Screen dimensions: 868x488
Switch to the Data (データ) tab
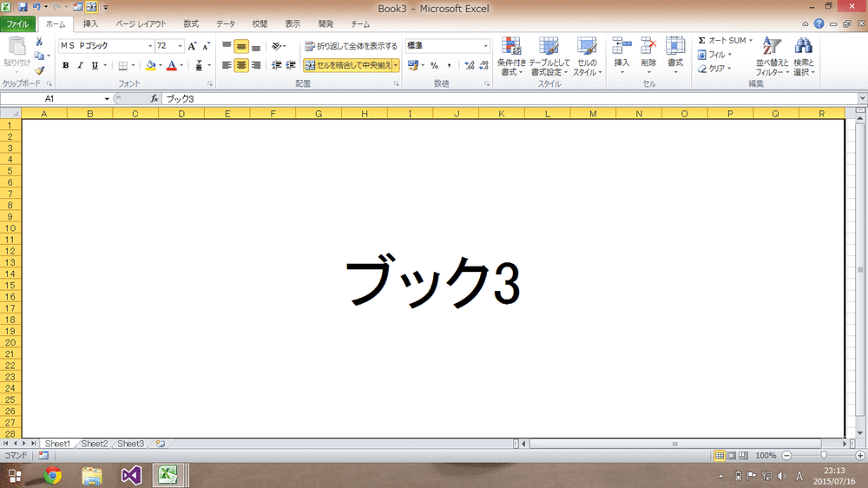226,23
